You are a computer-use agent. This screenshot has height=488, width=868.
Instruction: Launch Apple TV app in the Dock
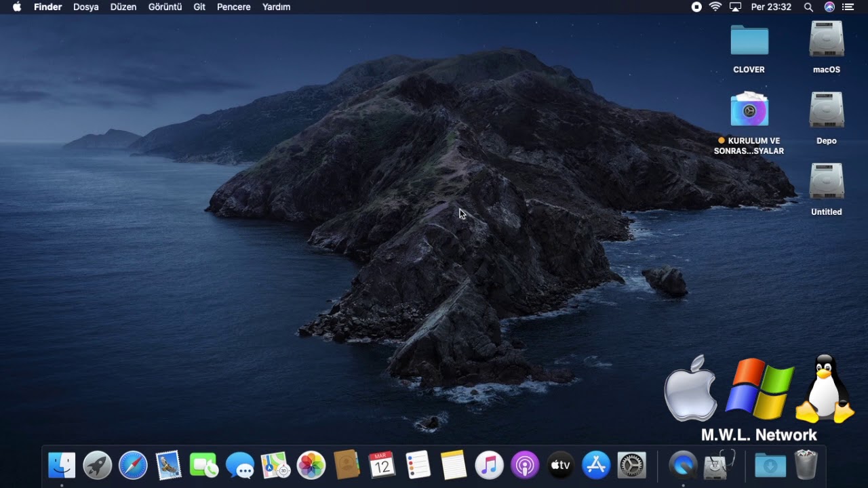tap(560, 466)
